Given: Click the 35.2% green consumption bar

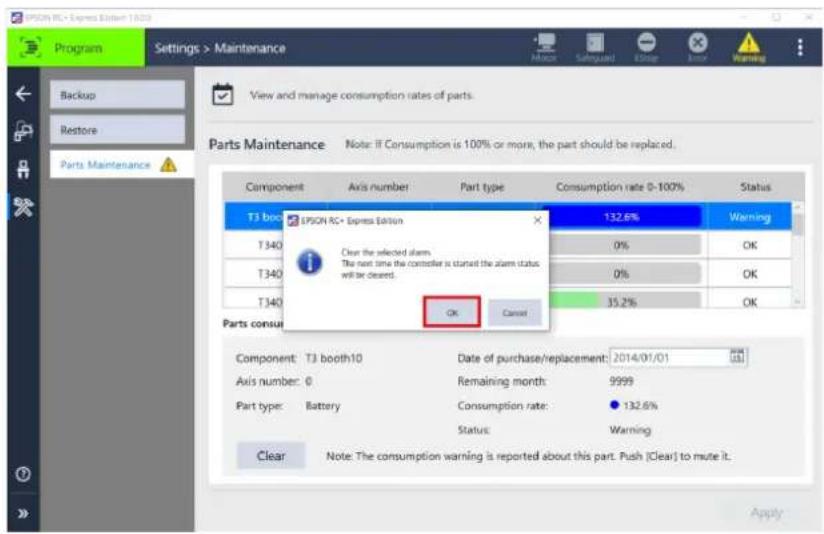Looking at the screenshot, I should point(621,302).
